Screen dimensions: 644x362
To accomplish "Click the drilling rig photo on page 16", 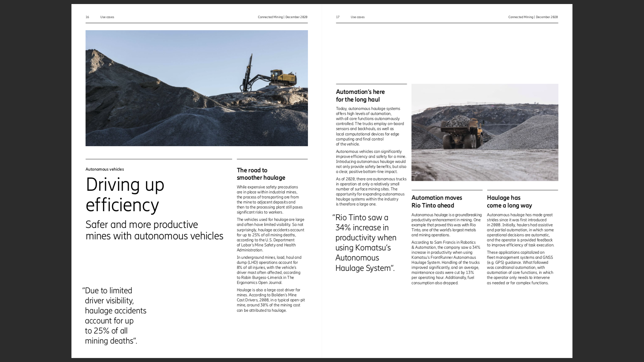I will coord(197,88).
